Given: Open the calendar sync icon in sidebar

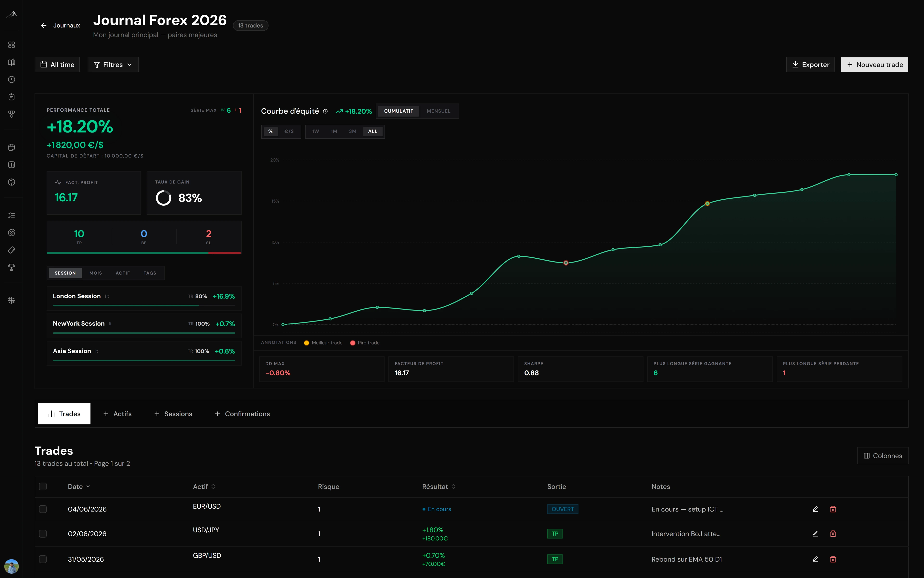Looking at the screenshot, I should [x=12, y=148].
